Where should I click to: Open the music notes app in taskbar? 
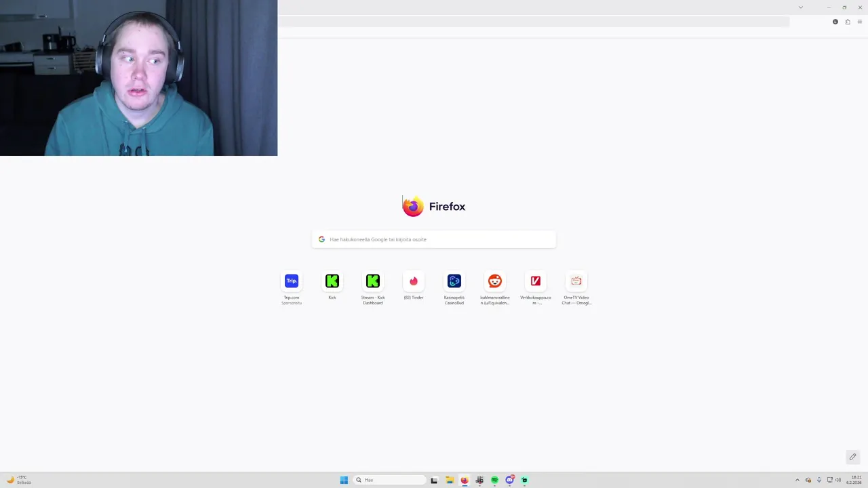[x=479, y=480]
